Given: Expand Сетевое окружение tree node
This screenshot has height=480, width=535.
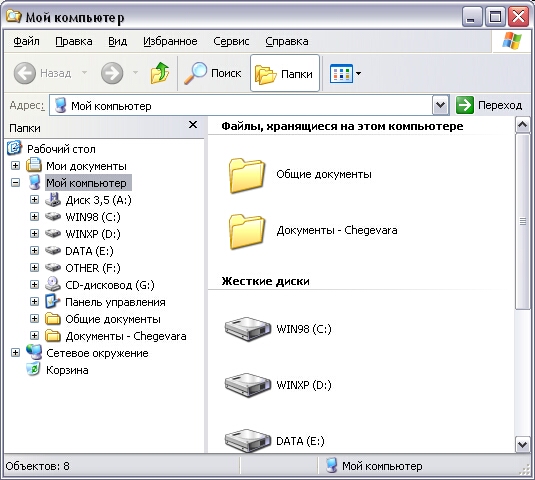Looking at the screenshot, I should 15,352.
